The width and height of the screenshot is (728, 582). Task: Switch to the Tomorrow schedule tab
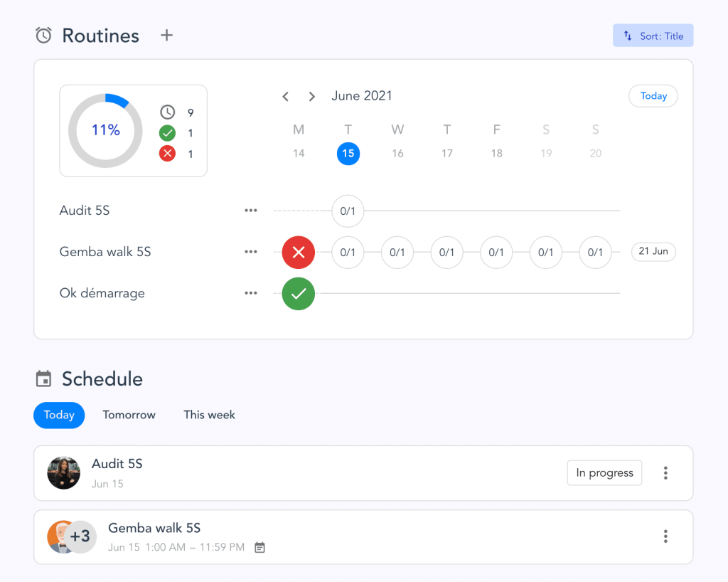pos(129,415)
